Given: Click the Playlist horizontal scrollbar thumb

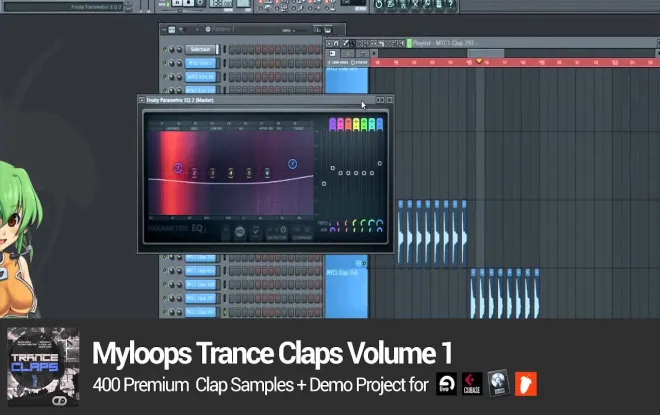Looking at the screenshot, I should [486, 53].
